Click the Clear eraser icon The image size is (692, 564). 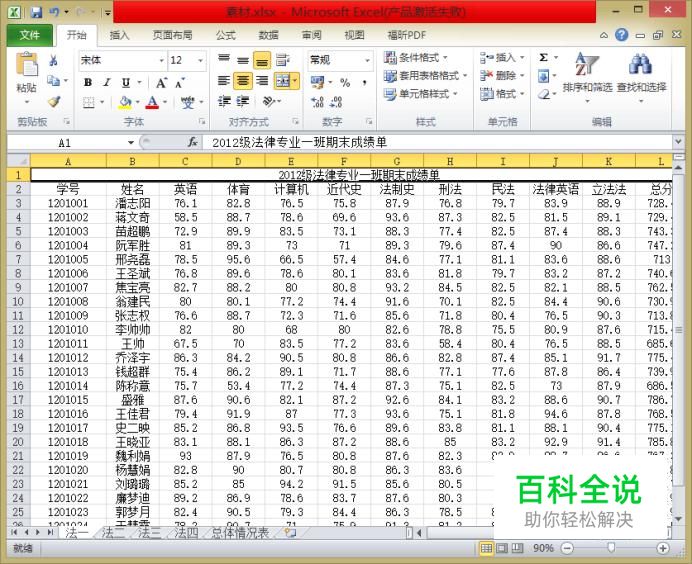click(544, 94)
